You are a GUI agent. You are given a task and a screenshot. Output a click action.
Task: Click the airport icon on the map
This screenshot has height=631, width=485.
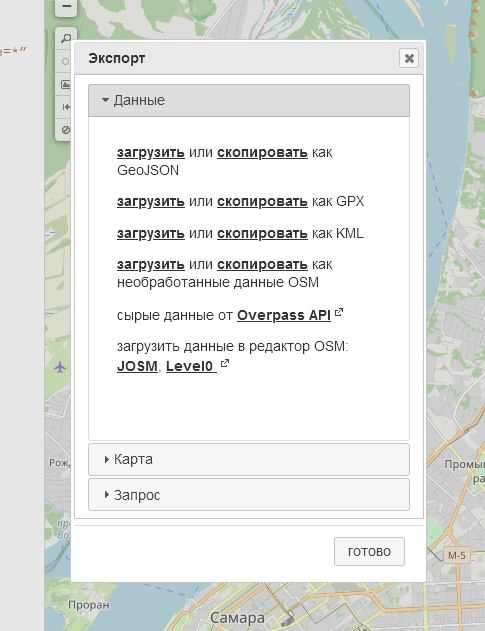point(60,367)
